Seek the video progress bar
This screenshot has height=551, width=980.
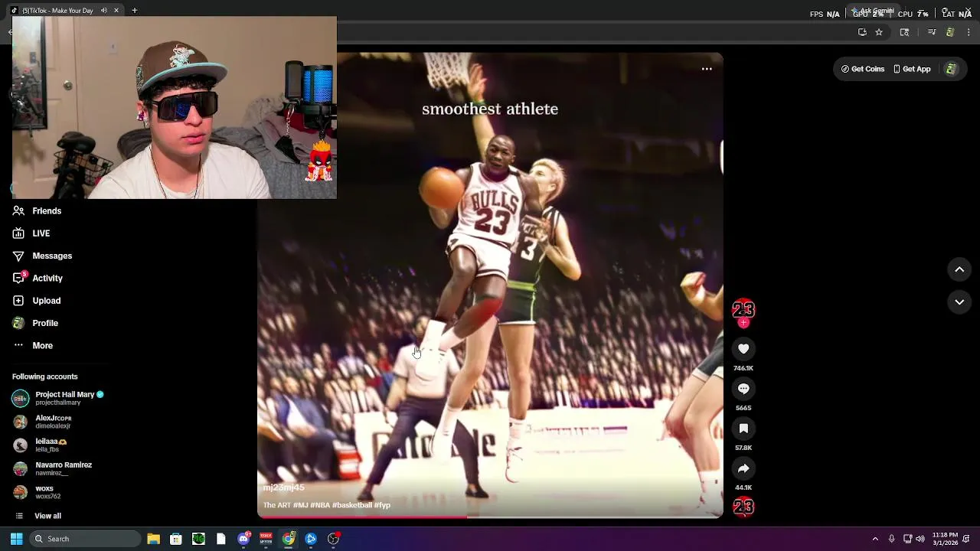point(490,517)
